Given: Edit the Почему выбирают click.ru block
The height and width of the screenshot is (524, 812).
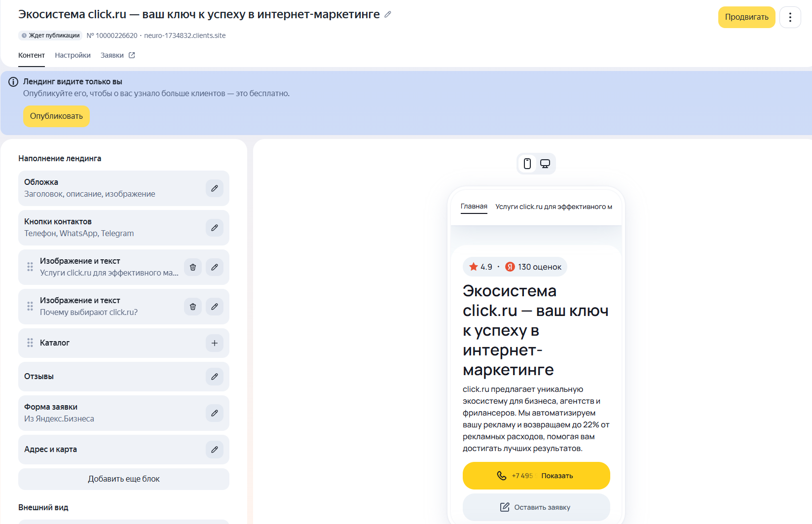Looking at the screenshot, I should 215,307.
